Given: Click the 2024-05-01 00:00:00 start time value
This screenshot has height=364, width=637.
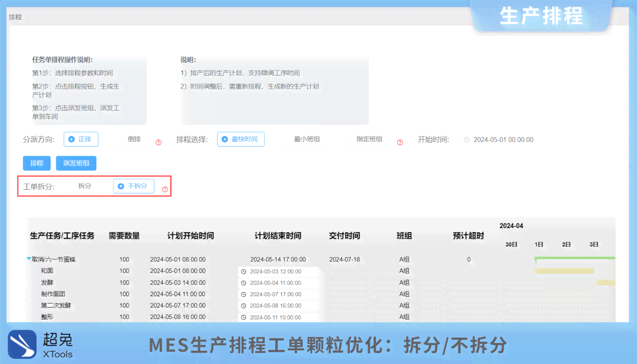Looking at the screenshot, I should click(503, 140).
